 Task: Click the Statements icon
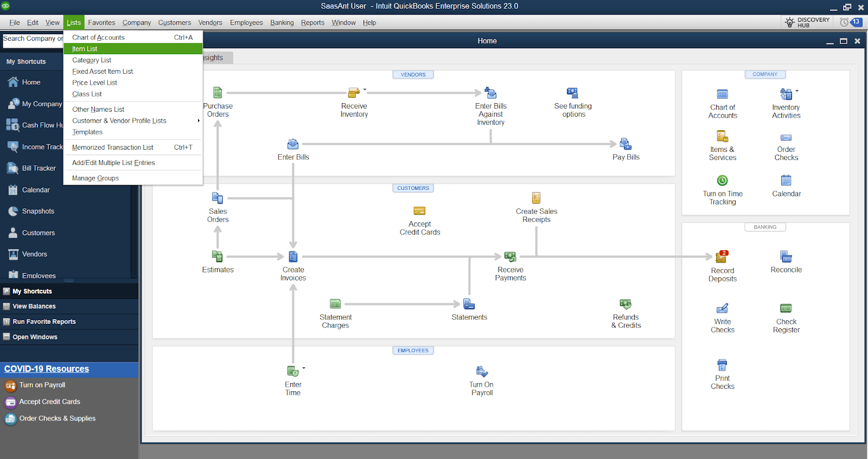click(469, 304)
